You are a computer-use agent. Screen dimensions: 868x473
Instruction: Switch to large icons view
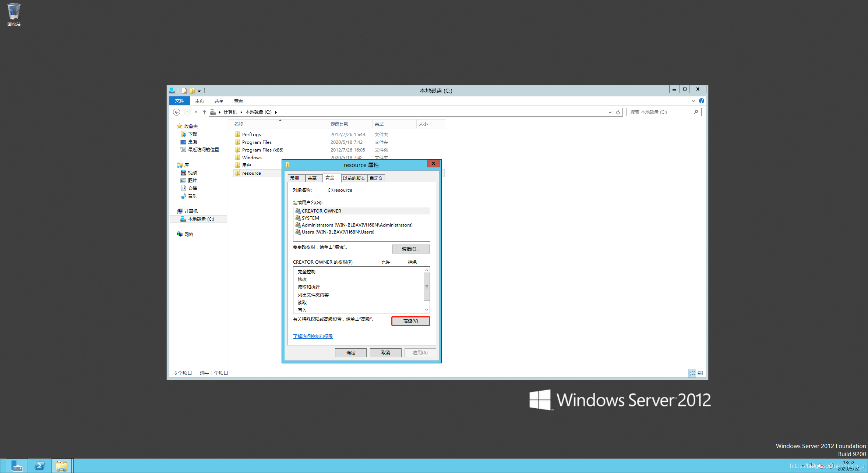coord(700,373)
